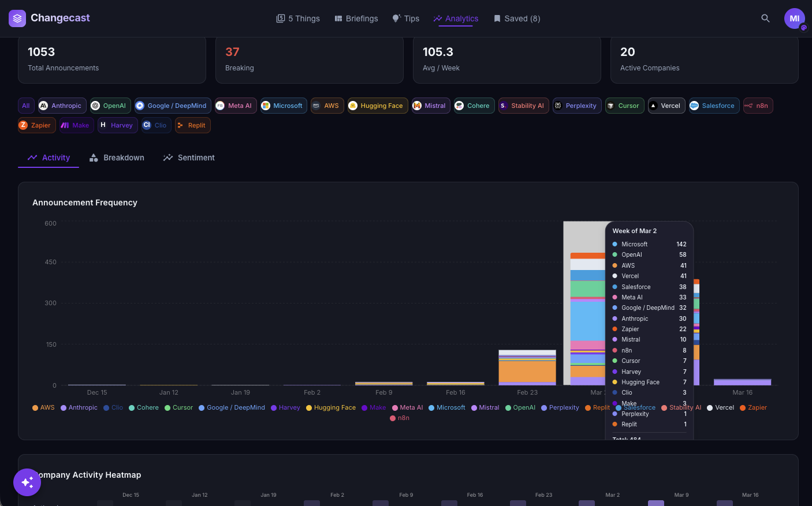The height and width of the screenshot is (506, 812).
Task: Enable the Hugging Face filter chip
Action: (x=377, y=106)
